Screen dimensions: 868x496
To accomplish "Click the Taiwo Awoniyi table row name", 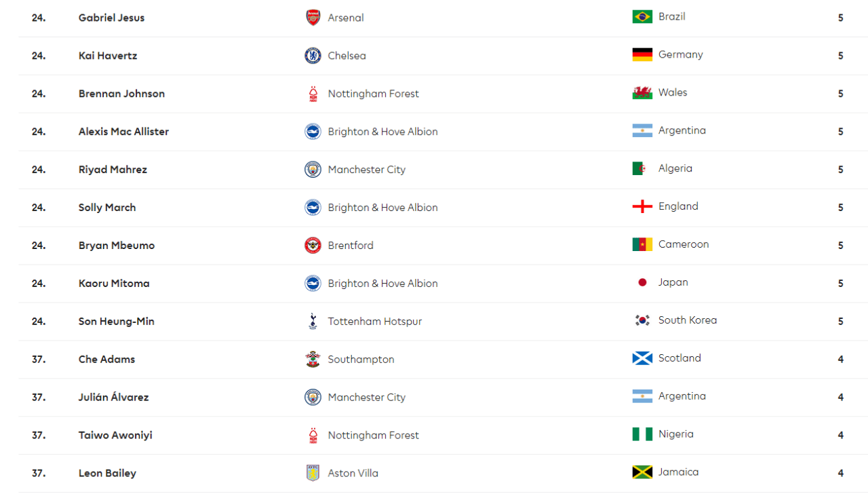I will (115, 436).
